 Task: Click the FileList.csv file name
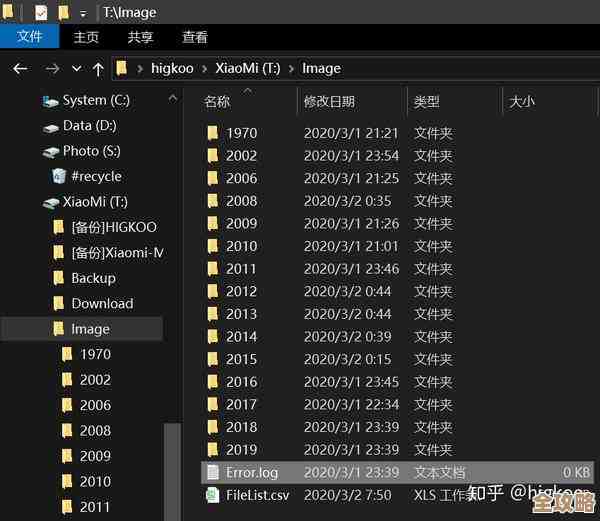click(x=258, y=495)
